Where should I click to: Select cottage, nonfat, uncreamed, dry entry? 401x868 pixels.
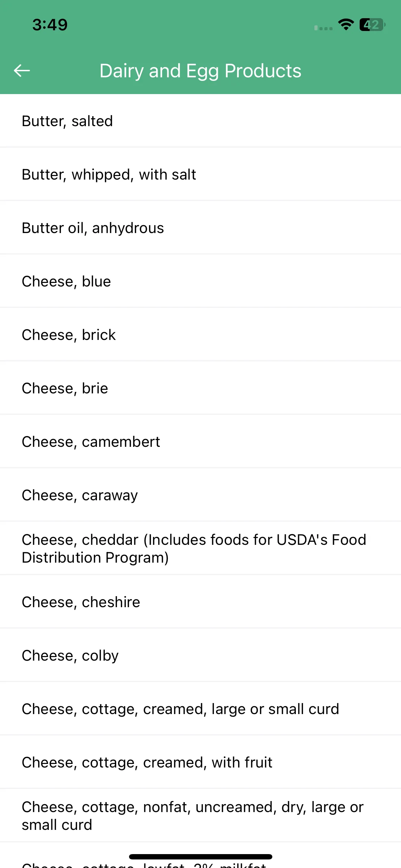click(x=200, y=816)
